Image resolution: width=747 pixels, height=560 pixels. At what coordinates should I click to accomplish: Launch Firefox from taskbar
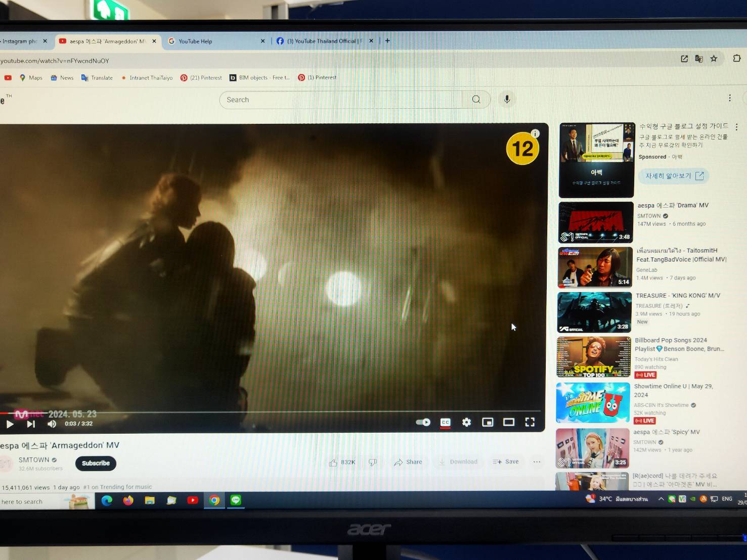(128, 500)
